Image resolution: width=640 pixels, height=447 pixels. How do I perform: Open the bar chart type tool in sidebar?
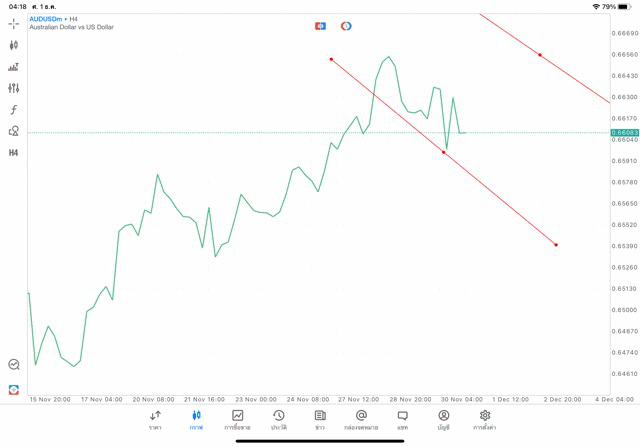tap(13, 67)
